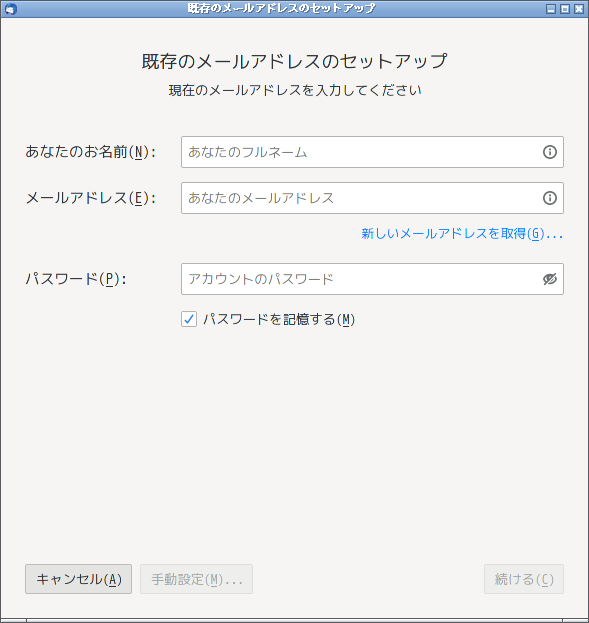Click the Thunderbird icon in the title bar
The height and width of the screenshot is (623, 589).
(x=10, y=9)
